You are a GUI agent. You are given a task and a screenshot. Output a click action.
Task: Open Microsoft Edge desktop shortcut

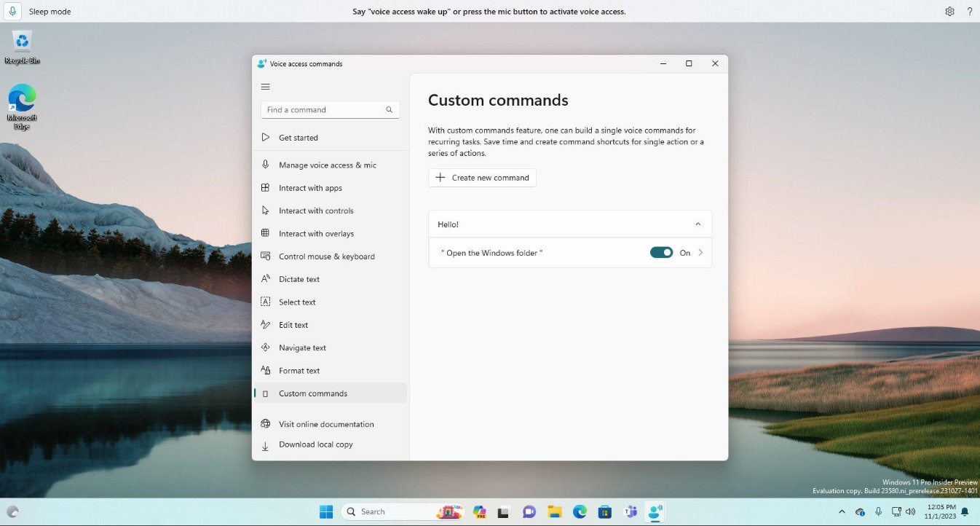(x=22, y=107)
